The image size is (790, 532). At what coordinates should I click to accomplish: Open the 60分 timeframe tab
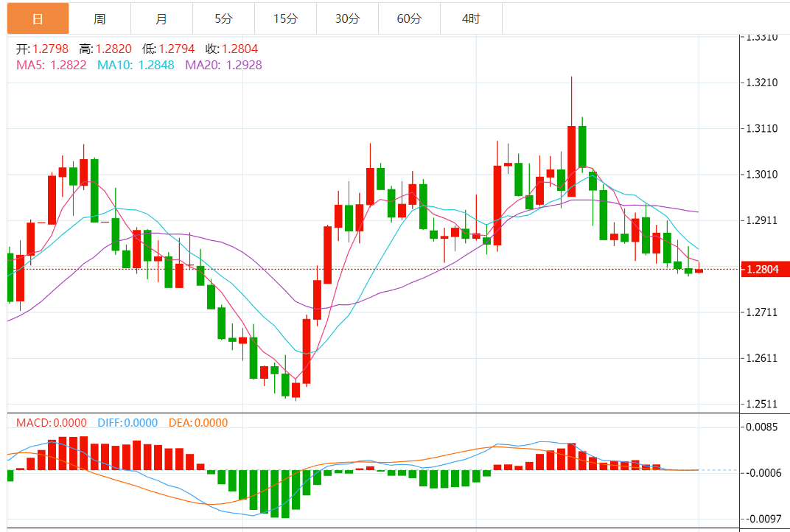(410, 18)
